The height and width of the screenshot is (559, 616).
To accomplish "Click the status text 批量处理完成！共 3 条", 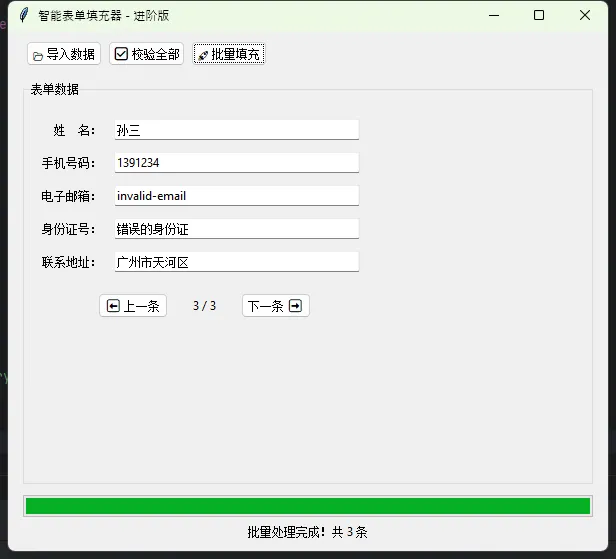I will point(308,532).
